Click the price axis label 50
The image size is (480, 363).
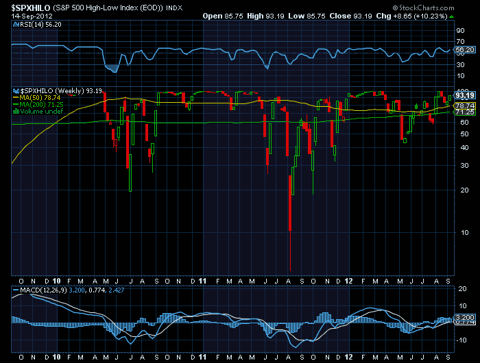pos(464,134)
